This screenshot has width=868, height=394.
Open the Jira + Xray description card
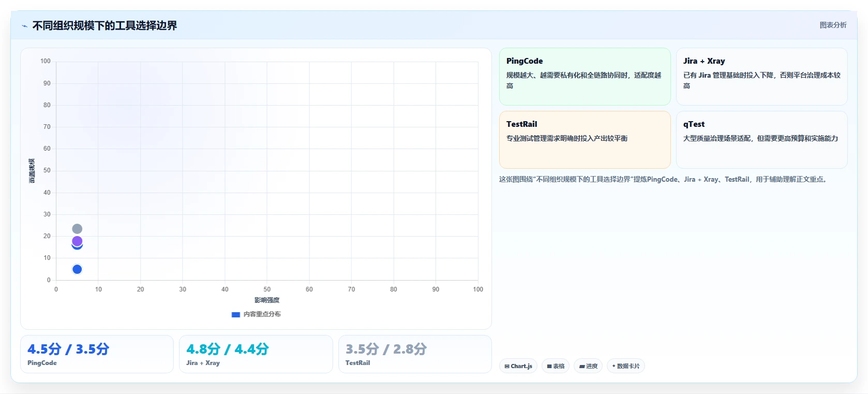(762, 77)
